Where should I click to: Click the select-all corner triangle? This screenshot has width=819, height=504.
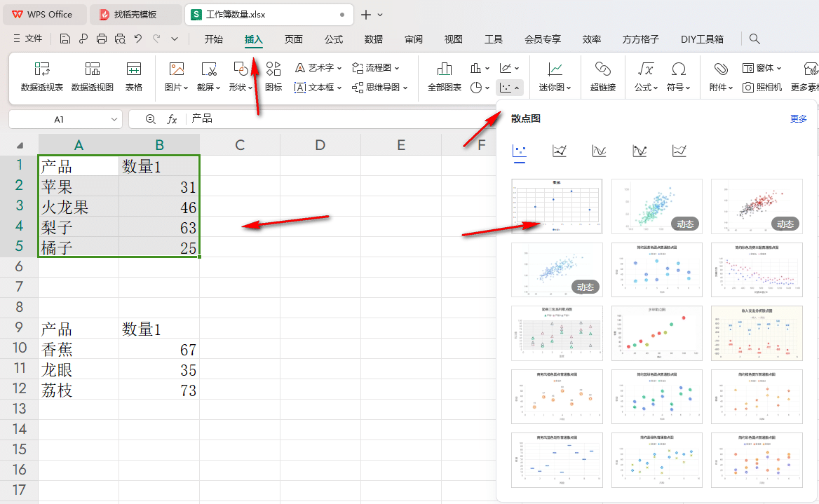pos(20,145)
